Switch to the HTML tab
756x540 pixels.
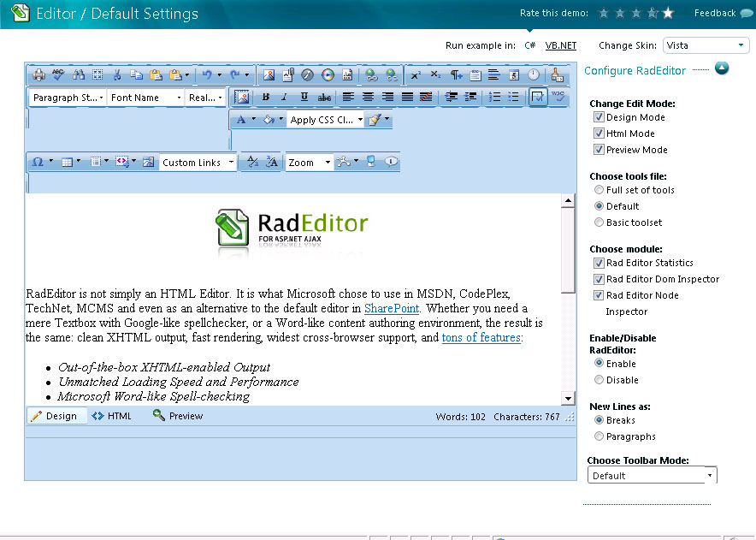tap(112, 416)
